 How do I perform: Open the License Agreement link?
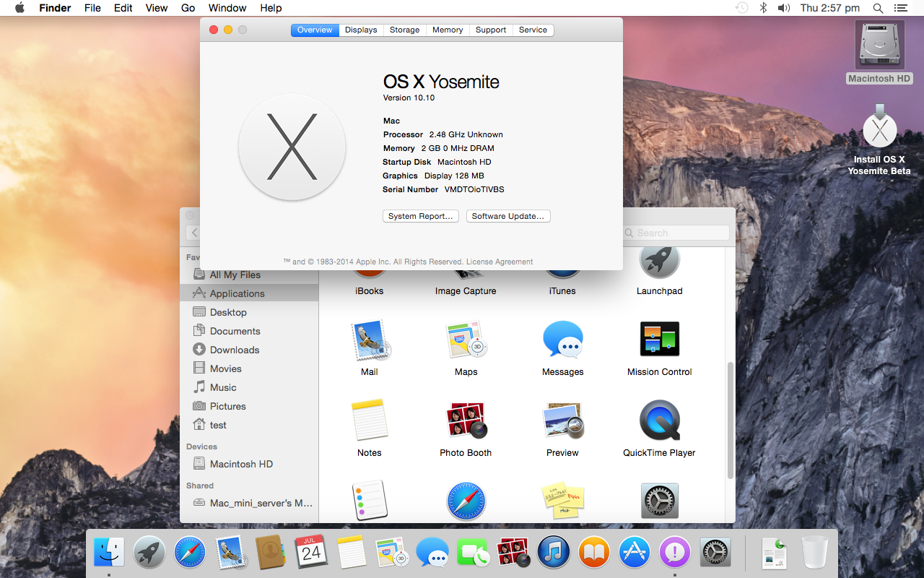point(500,262)
